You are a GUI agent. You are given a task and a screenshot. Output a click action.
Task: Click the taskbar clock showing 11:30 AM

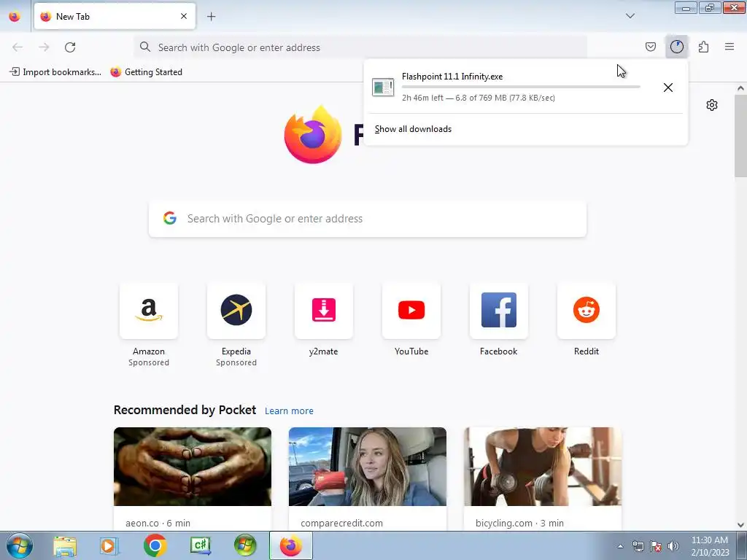(710, 546)
